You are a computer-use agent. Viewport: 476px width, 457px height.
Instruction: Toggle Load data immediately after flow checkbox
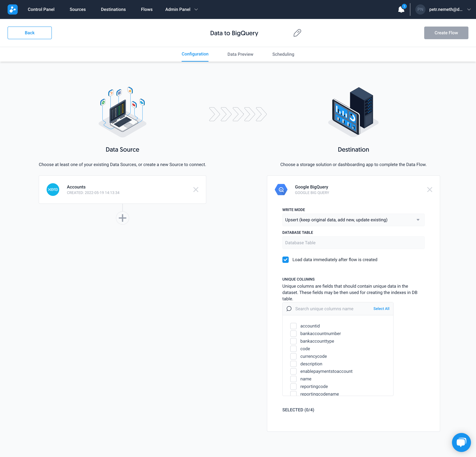tap(286, 259)
